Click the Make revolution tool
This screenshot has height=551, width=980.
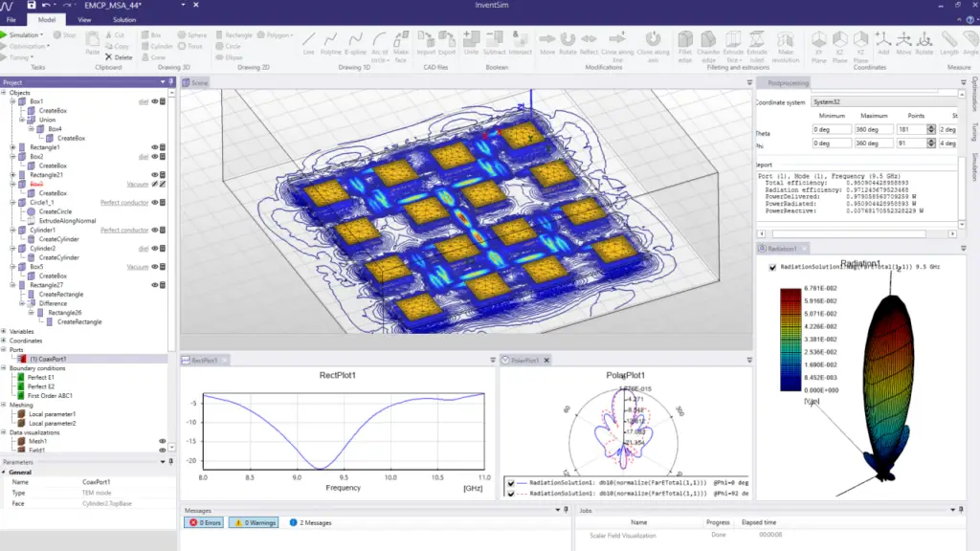click(x=785, y=44)
